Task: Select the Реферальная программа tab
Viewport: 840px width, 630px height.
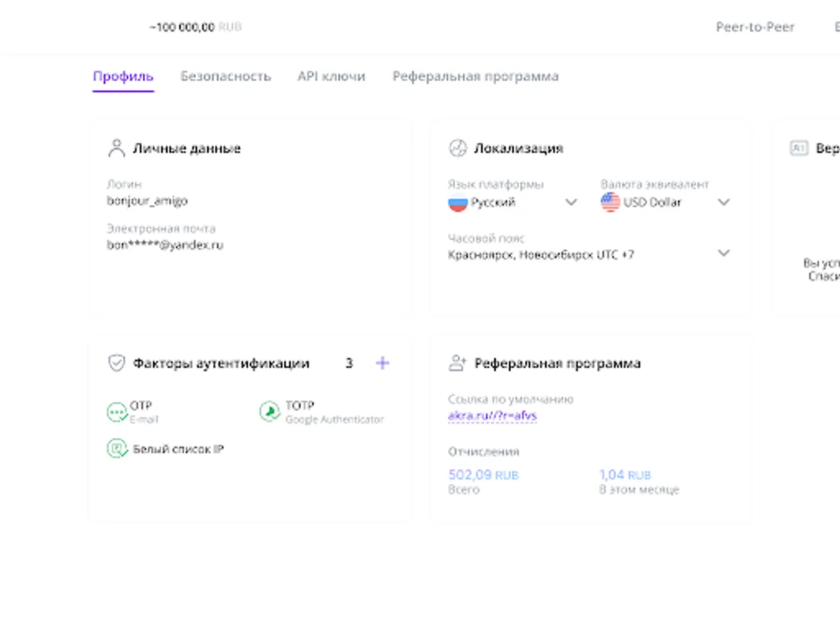Action: pyautogui.click(x=475, y=76)
